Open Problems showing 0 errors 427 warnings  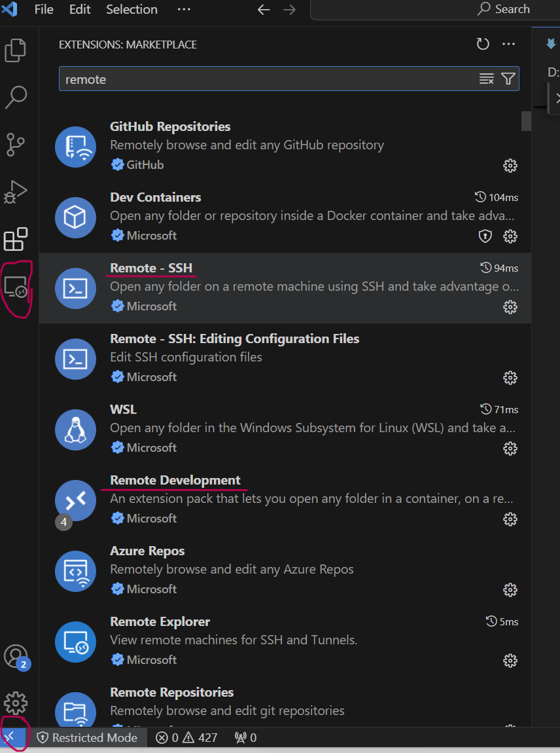point(186,738)
